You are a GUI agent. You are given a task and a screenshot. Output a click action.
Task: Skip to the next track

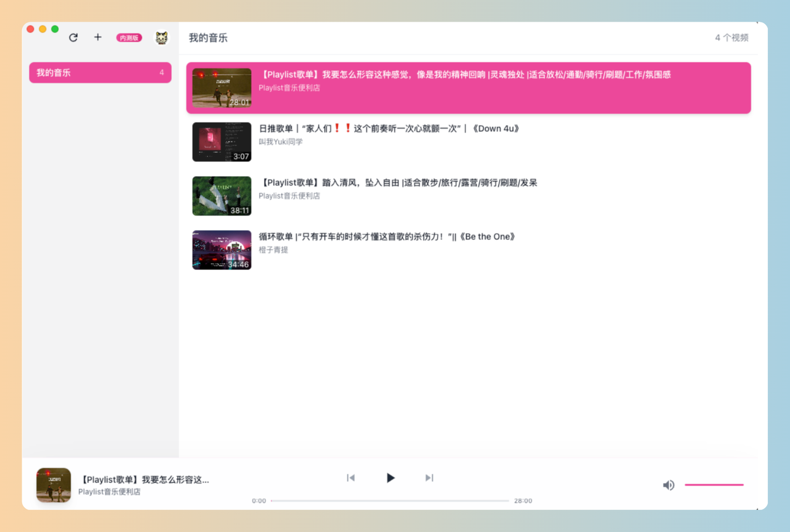click(429, 478)
